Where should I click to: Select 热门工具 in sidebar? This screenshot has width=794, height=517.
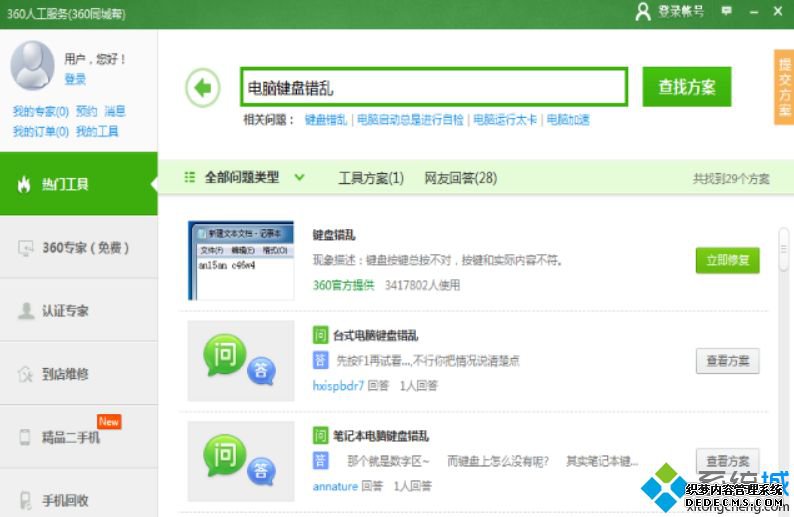(x=78, y=184)
